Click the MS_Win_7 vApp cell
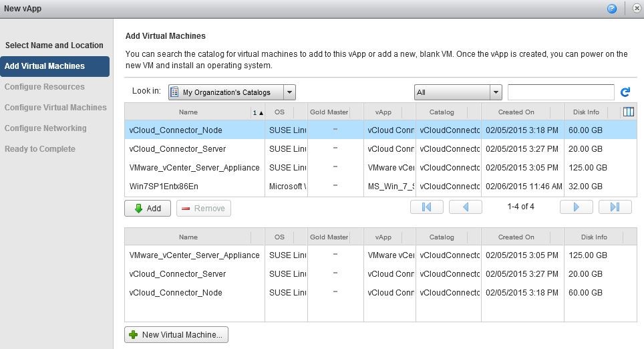The height and width of the screenshot is (349, 644). click(x=389, y=187)
